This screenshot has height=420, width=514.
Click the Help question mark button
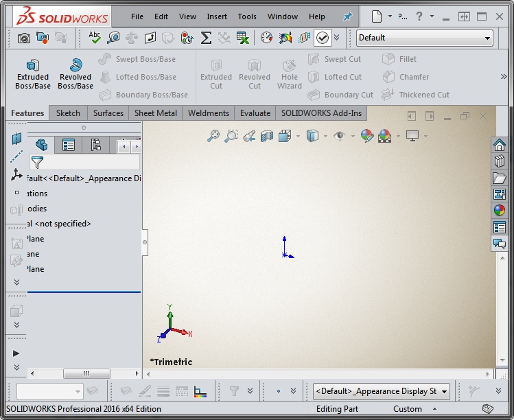coord(419,16)
